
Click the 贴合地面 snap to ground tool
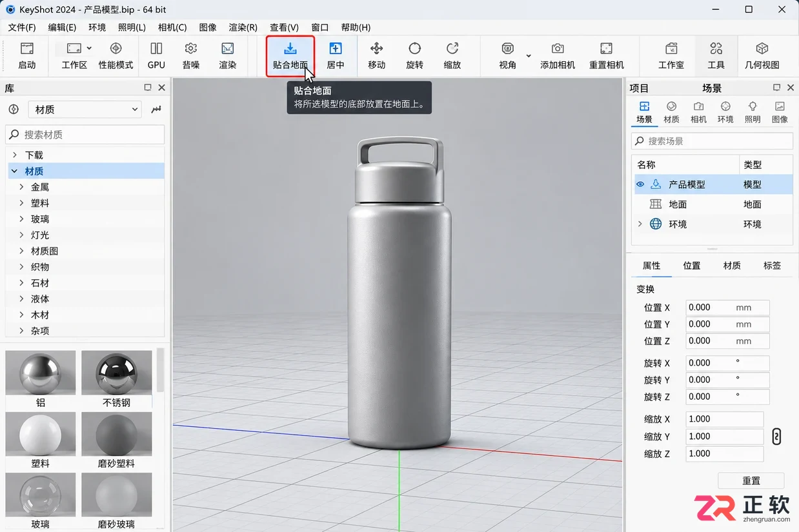pos(290,56)
